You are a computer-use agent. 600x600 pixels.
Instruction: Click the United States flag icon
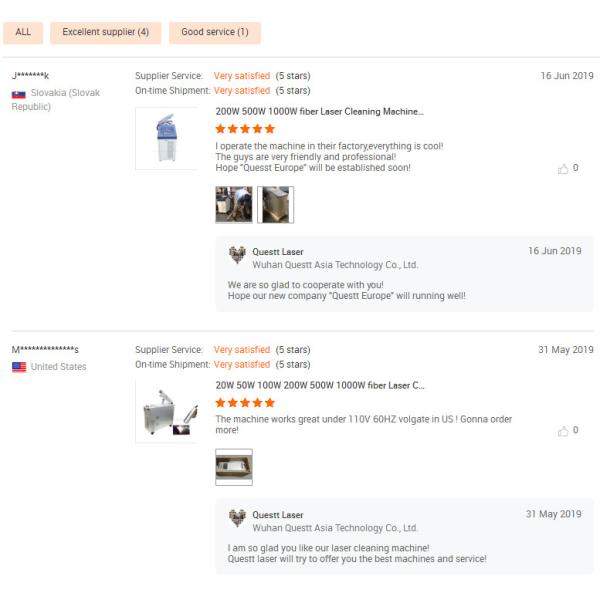point(18,367)
